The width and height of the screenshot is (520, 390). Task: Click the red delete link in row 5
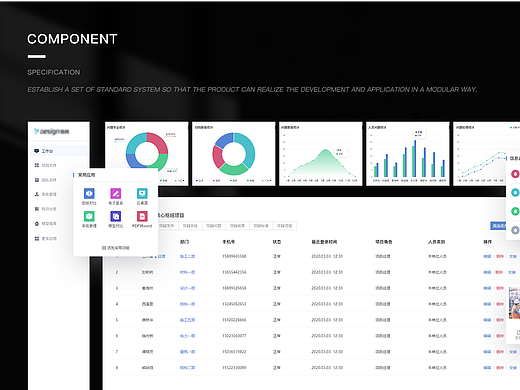coord(500,320)
